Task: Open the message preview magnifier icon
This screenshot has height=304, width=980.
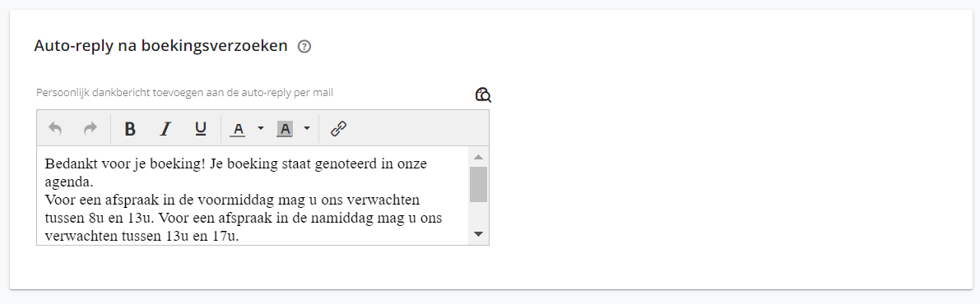Action: click(483, 94)
